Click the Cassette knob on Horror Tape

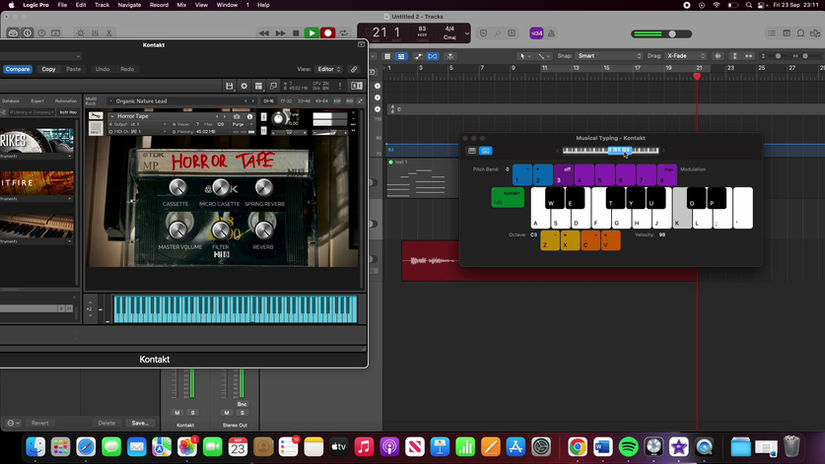tap(177, 187)
